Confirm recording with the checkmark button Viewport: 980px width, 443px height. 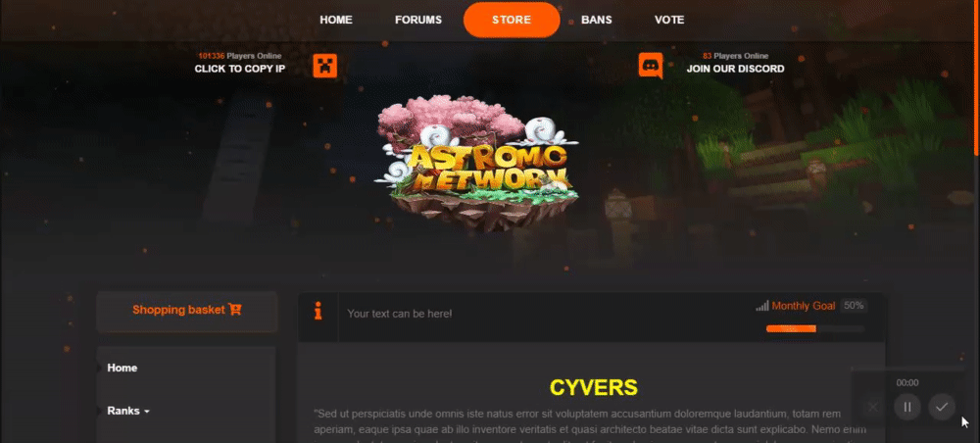tap(941, 407)
